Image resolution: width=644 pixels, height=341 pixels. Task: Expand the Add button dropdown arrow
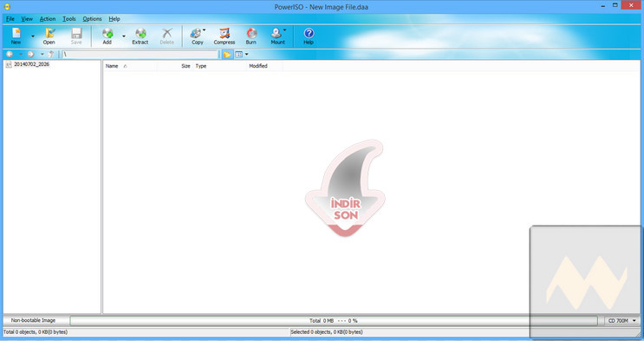coord(124,36)
